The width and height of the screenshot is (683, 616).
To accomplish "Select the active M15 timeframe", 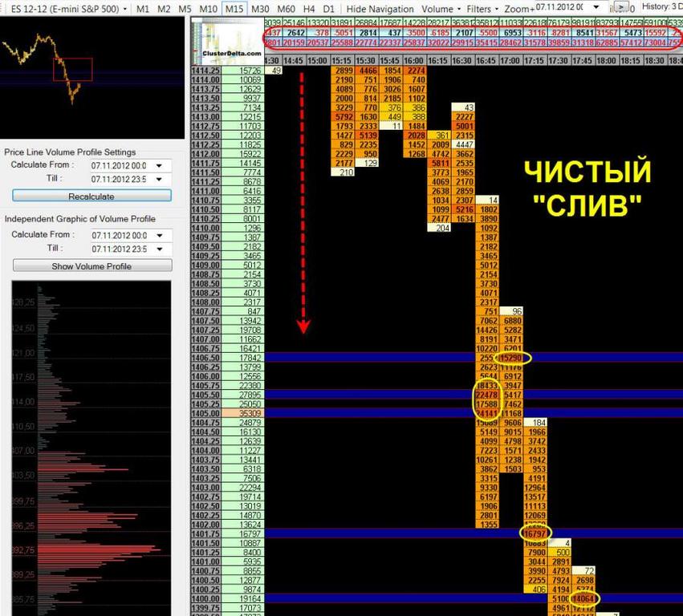I will tap(234, 9).
